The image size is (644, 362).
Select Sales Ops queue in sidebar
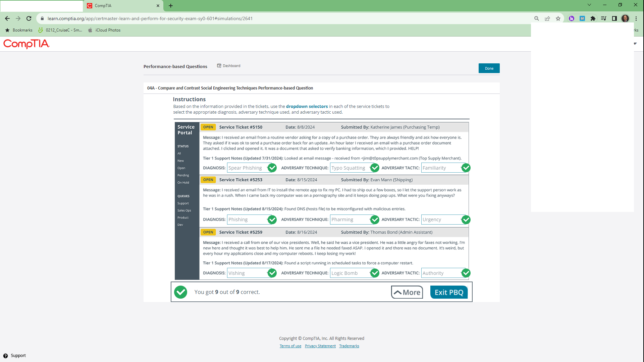click(184, 210)
